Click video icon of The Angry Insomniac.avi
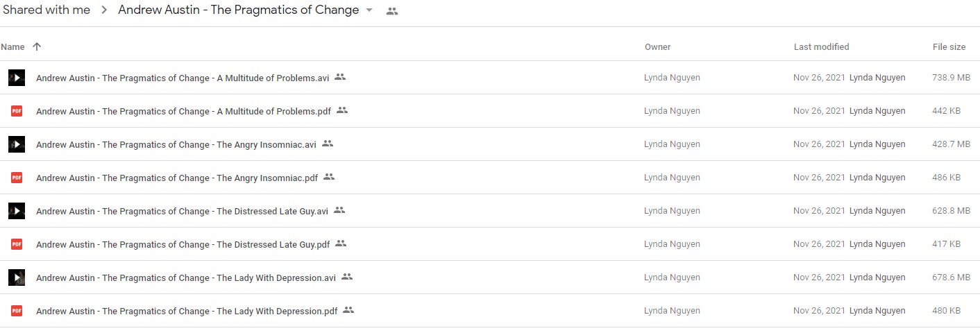Screen dimensions: 980x333 [x=17, y=144]
